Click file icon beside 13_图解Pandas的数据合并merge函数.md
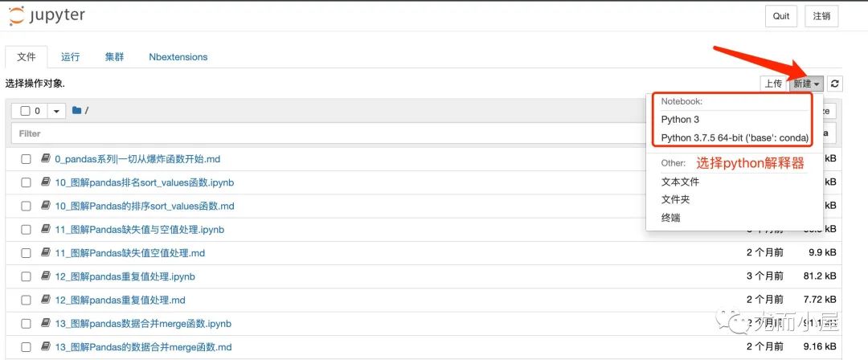The image size is (868, 360). tap(46, 347)
